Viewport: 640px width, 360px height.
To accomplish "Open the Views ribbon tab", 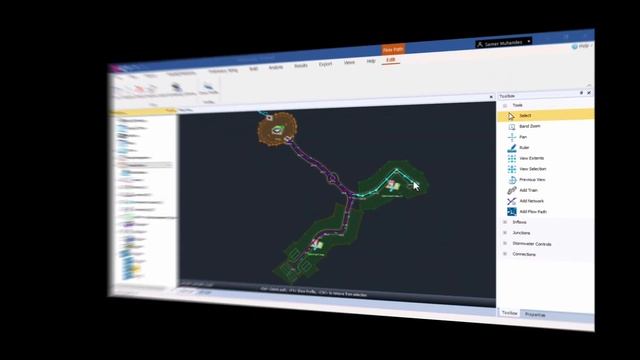I will pos(349,62).
